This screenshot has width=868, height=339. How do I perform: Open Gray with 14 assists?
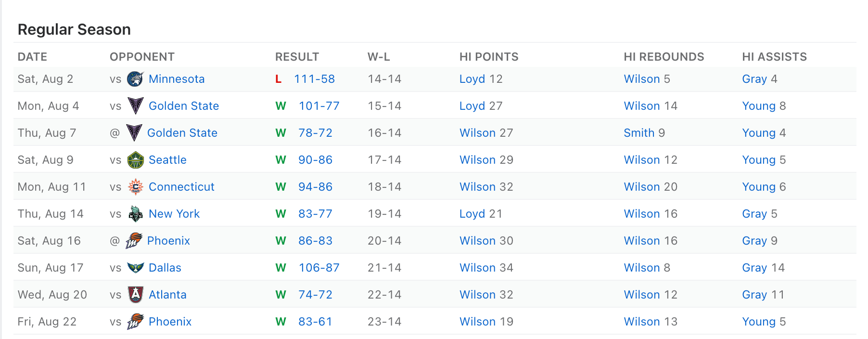[754, 268]
